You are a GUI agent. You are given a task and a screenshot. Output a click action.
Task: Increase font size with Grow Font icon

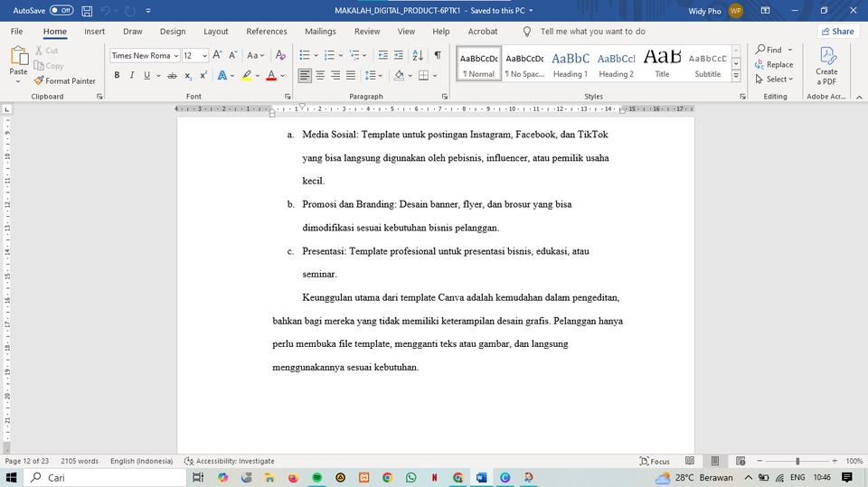click(217, 55)
